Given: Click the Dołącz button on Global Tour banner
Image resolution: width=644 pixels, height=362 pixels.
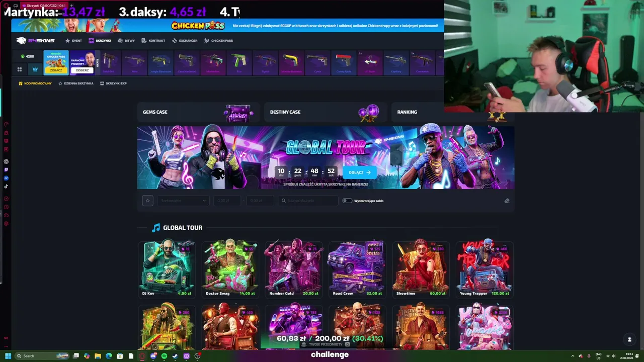Looking at the screenshot, I should [359, 172].
